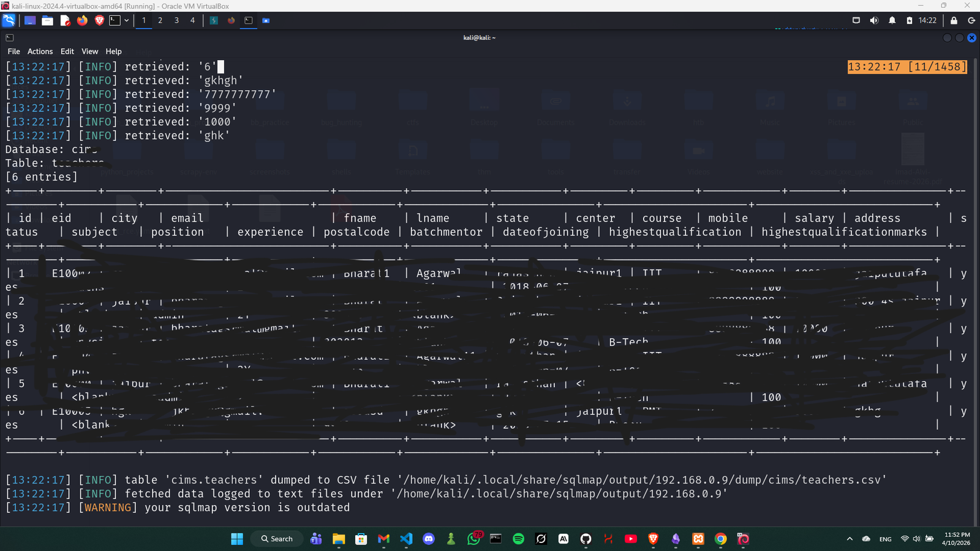Viewport: 980px width, 551px height.
Task: Open the terminal Edit menu
Action: (x=67, y=51)
